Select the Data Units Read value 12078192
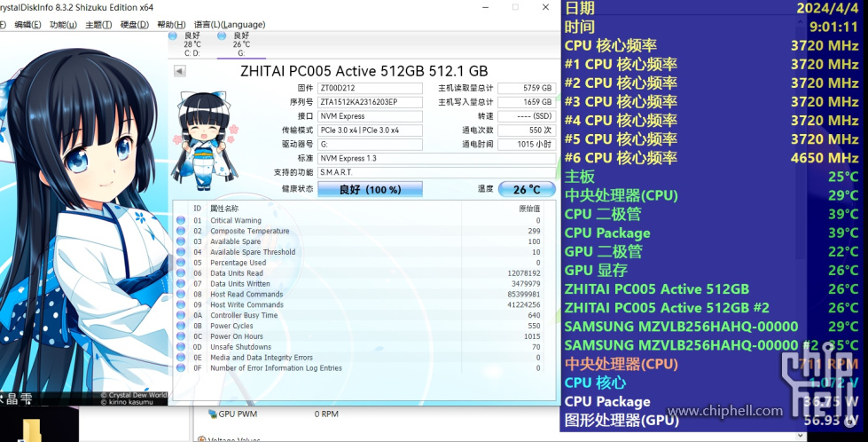Viewport: 868px width, 442px height. (x=524, y=273)
